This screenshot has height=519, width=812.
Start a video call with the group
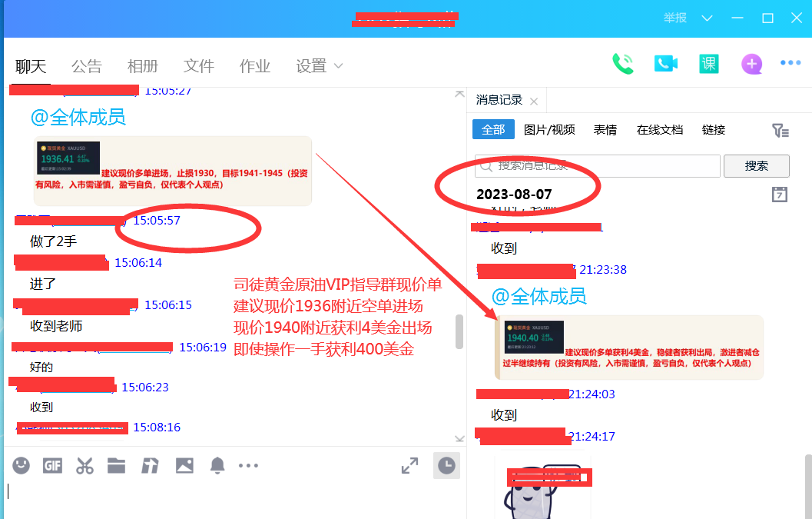point(665,63)
